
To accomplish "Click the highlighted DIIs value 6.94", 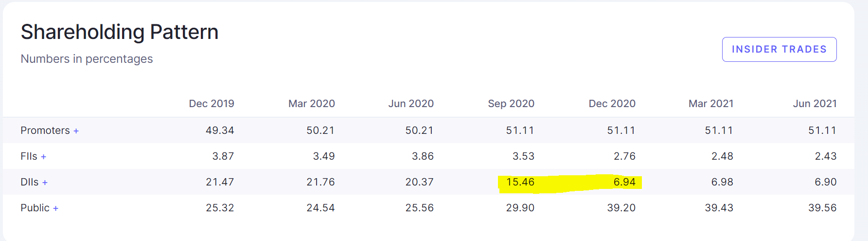I will click(x=624, y=182).
